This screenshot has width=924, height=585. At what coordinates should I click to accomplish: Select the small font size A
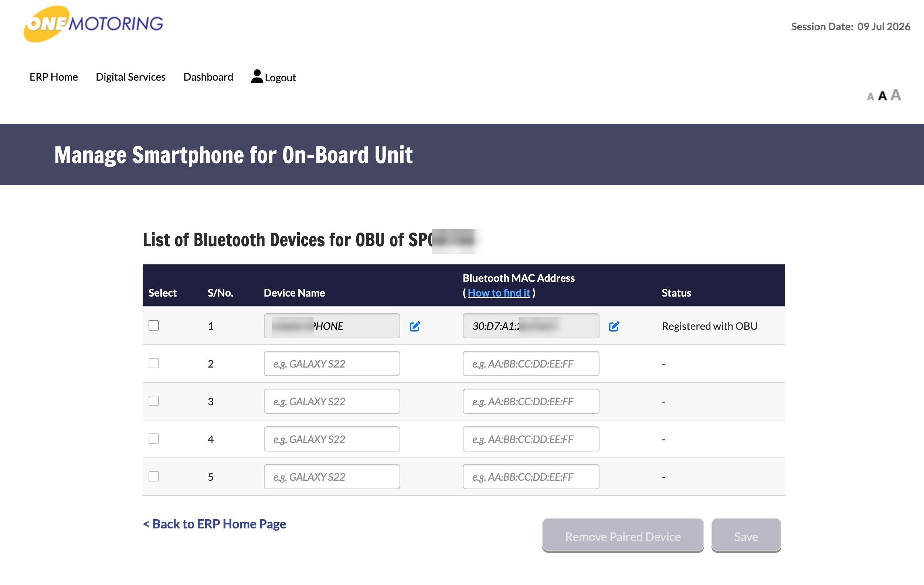pos(870,97)
